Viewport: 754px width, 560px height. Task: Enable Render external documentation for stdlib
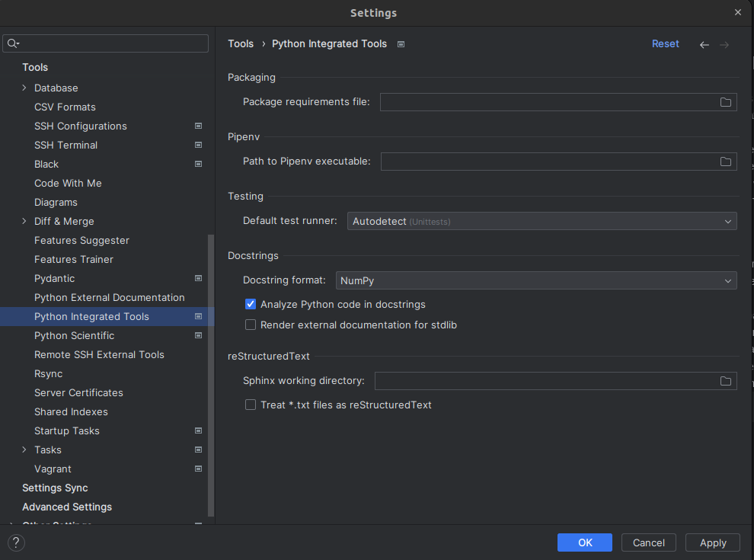[x=251, y=325]
